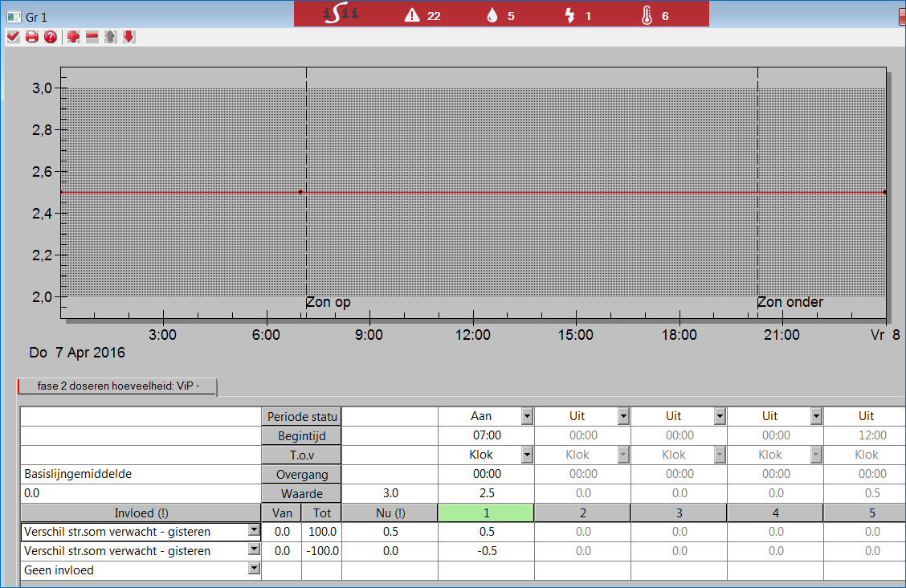Open period 1's Klok reference dropdown
The height and width of the screenshot is (588, 906).
coord(527,455)
